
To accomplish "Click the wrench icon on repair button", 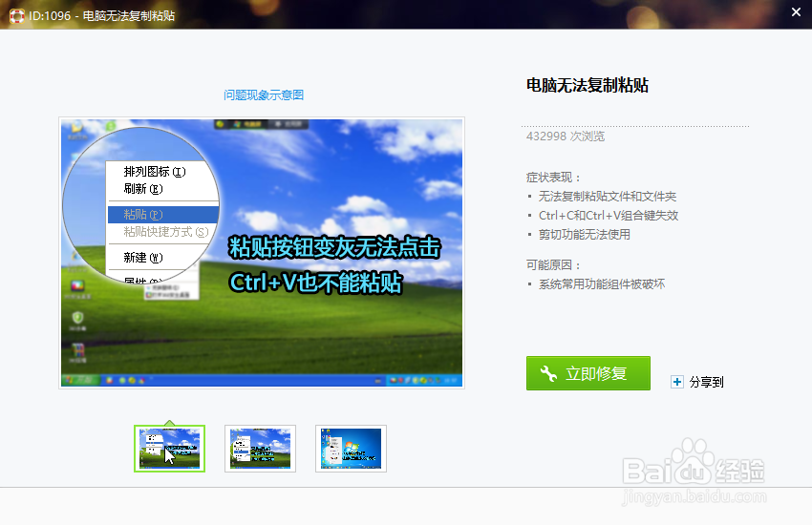I will 548,373.
